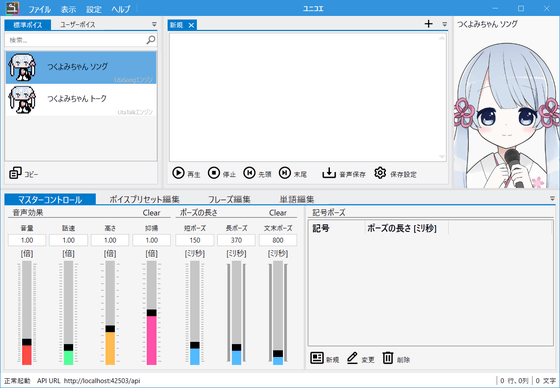Save audio with the 音声保存 icon

329,173
